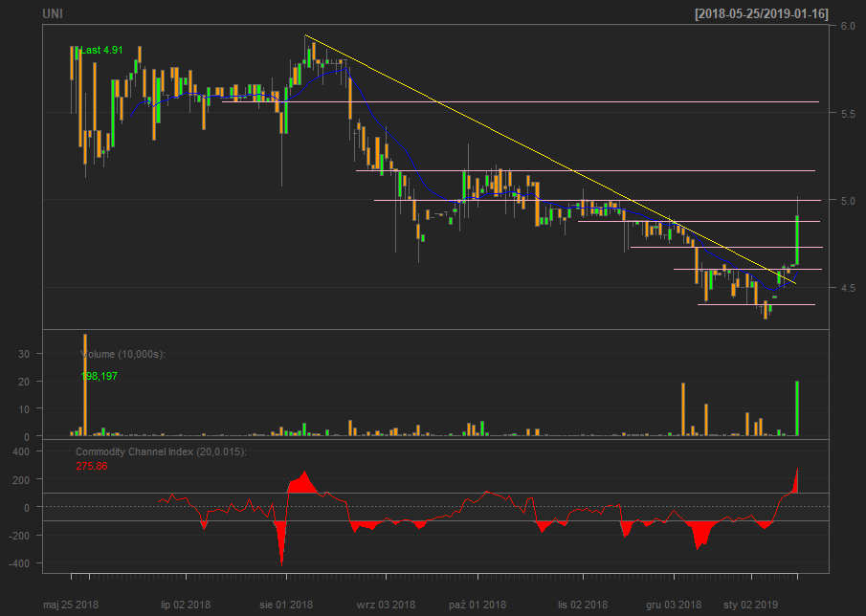Screen dimensions: 866x616
Task: Click the tall orange December volume bar
Action: pos(683,409)
